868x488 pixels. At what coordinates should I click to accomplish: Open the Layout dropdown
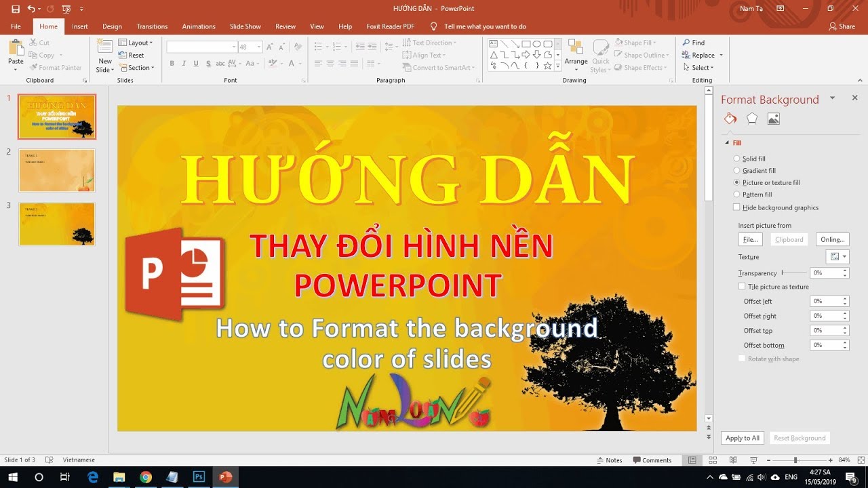pyautogui.click(x=136, y=43)
